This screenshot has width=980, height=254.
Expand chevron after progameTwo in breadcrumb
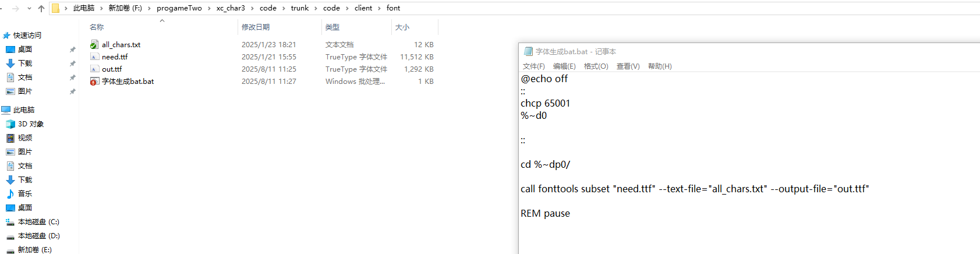coord(209,8)
